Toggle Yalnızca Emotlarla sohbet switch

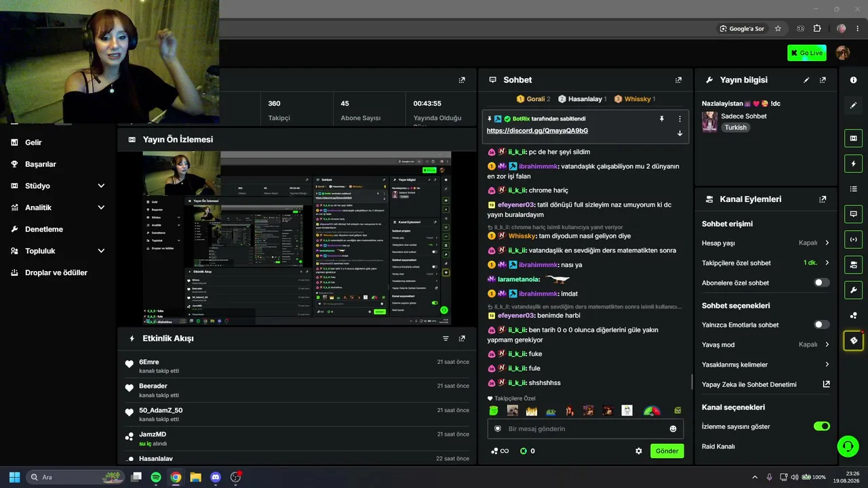point(821,325)
